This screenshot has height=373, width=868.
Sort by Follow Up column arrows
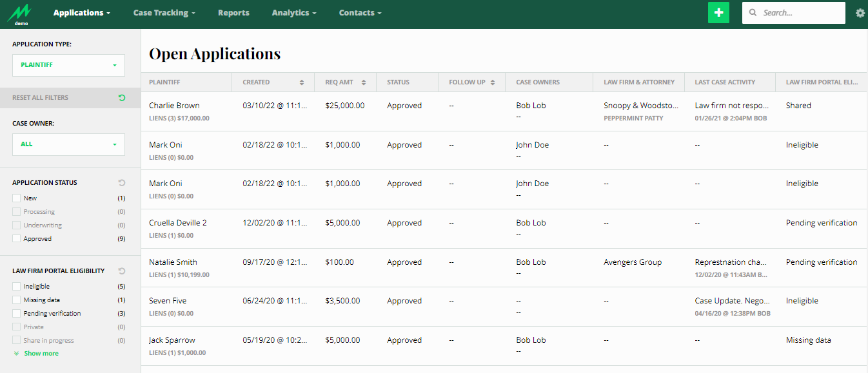point(493,82)
